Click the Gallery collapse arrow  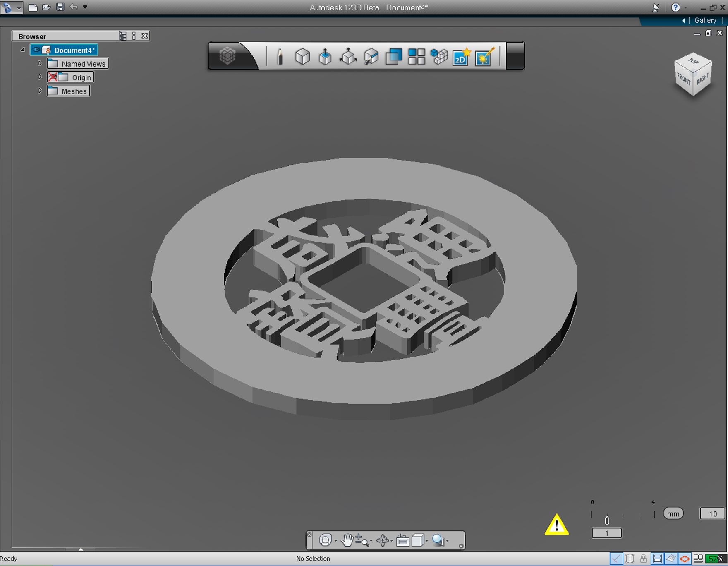click(x=683, y=20)
